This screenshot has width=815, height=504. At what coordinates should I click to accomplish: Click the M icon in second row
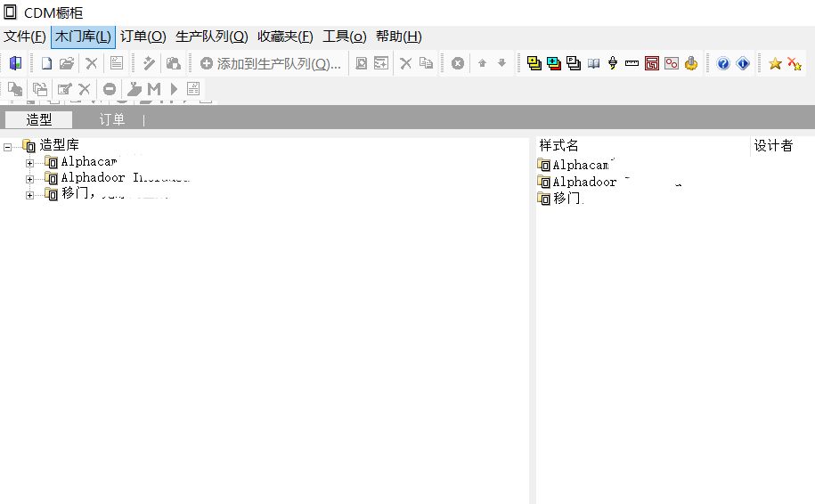tap(154, 89)
